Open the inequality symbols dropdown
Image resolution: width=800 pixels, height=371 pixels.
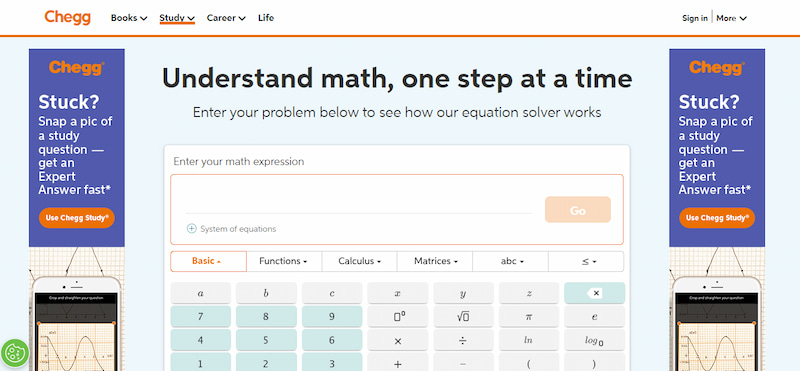[x=586, y=261]
